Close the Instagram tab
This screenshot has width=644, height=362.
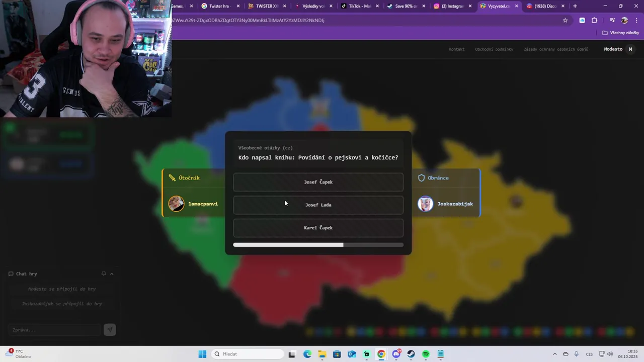point(470,6)
